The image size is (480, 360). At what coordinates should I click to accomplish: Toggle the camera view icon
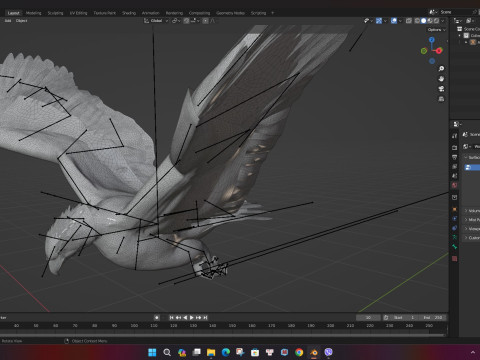pyautogui.click(x=441, y=89)
